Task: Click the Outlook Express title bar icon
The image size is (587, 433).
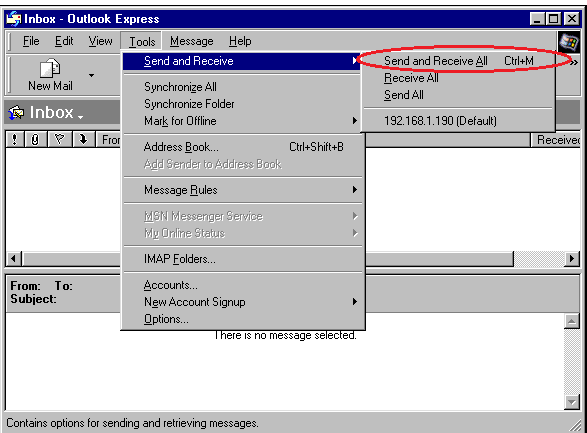Action: [x=14, y=19]
